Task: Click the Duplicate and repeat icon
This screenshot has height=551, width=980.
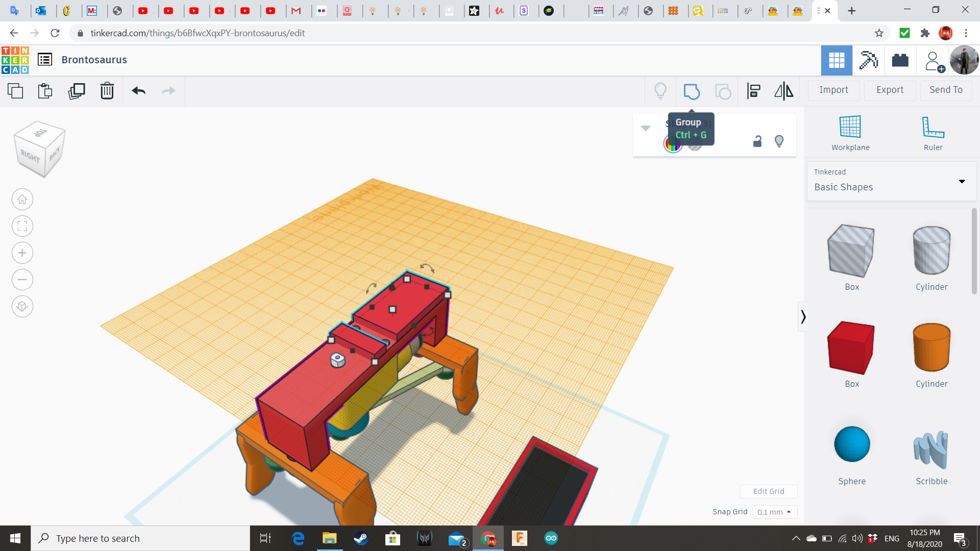Action: click(x=77, y=91)
